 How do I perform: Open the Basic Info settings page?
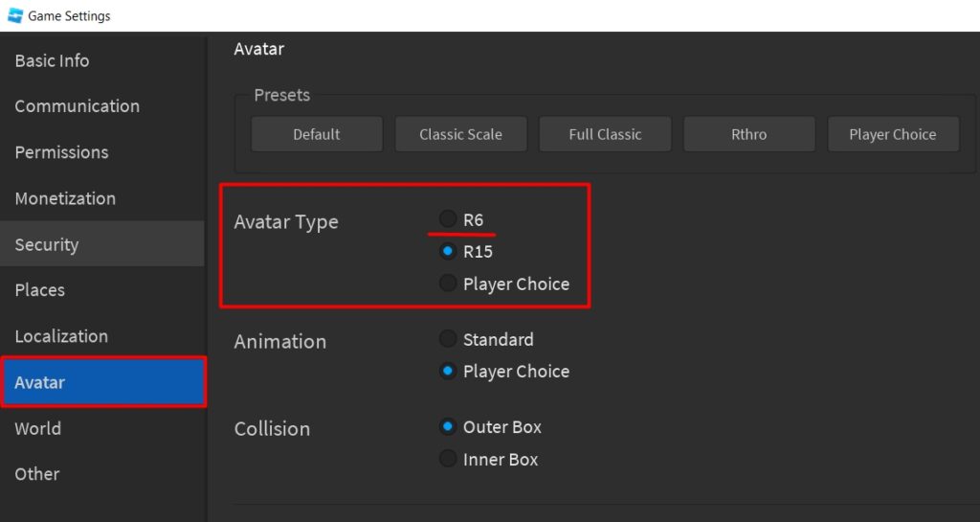pos(103,60)
